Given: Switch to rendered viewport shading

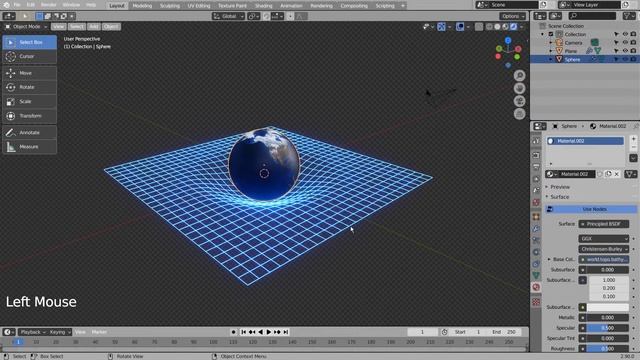Looking at the screenshot, I should (513, 27).
